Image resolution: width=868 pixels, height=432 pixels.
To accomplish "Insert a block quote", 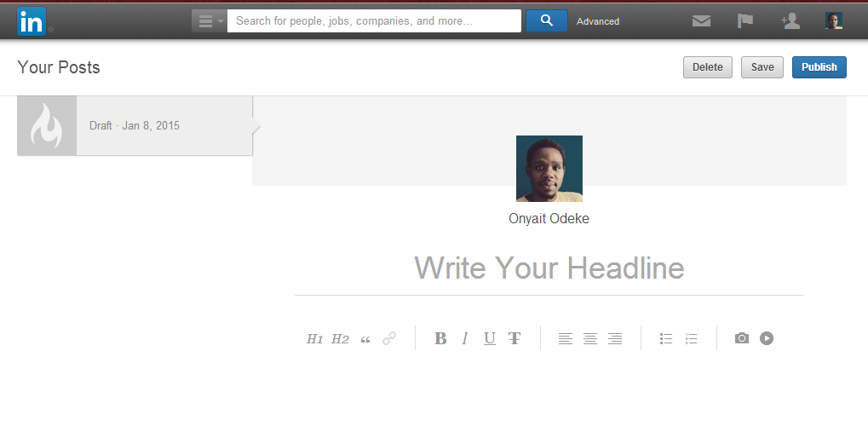I will pos(365,339).
